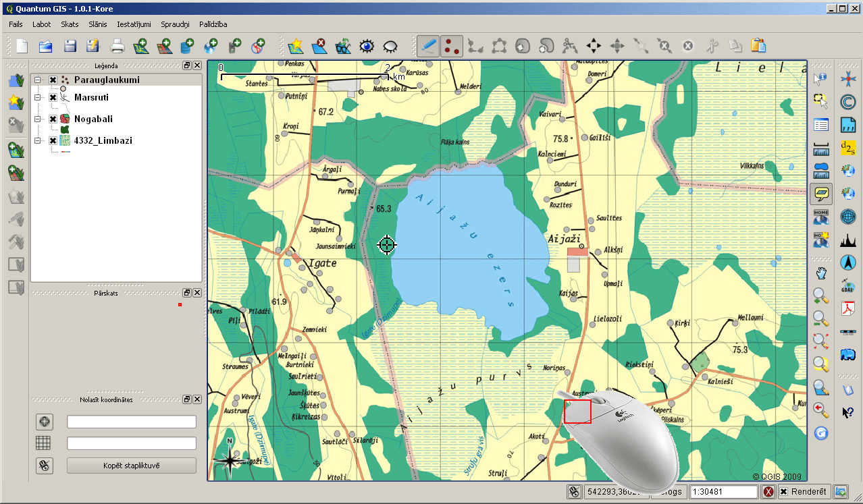Select the capture polygon tool
This screenshot has height=504, width=863.
point(499,46)
